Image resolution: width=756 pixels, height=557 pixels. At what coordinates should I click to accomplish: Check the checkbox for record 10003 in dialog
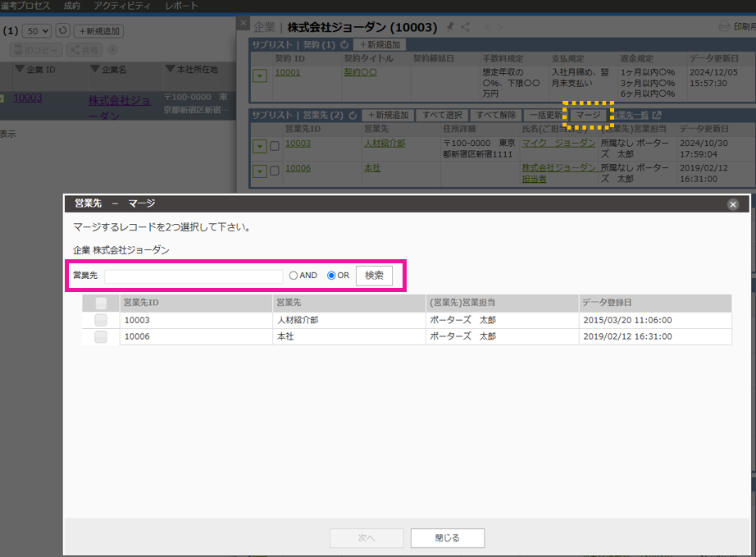click(x=101, y=320)
